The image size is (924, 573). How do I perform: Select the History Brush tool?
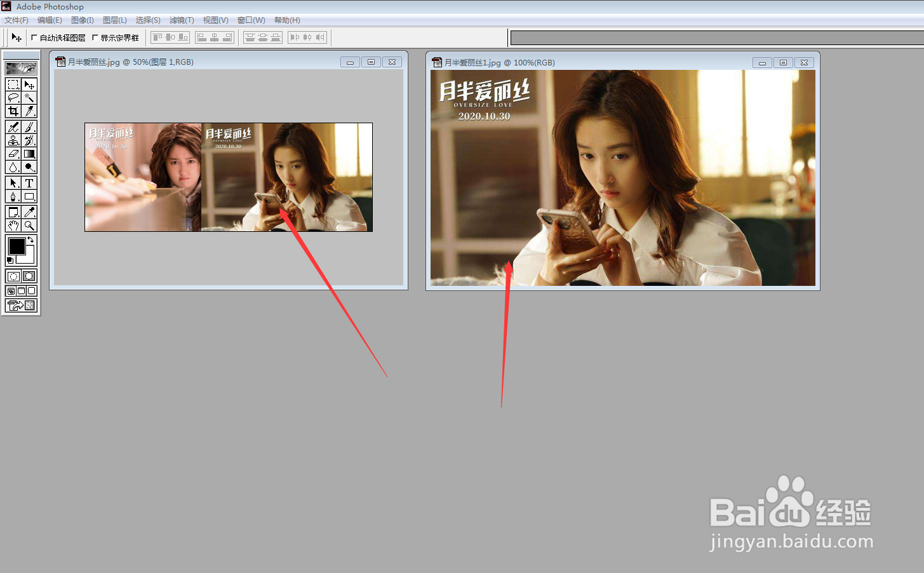coord(29,140)
